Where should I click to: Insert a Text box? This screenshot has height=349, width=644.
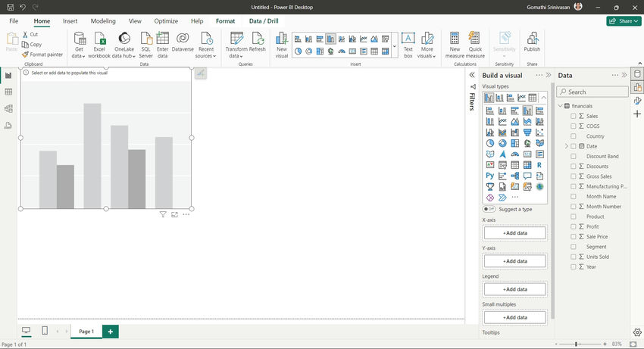pyautogui.click(x=408, y=45)
